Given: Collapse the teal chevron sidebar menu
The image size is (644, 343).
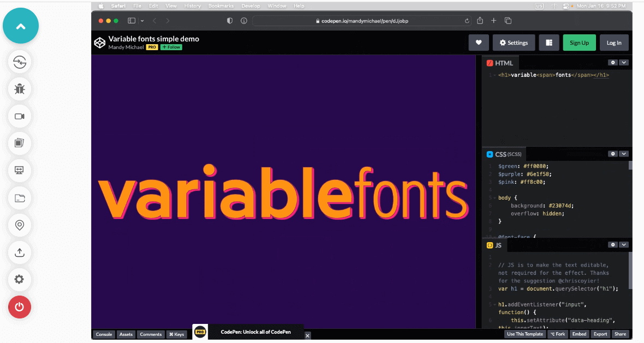Looking at the screenshot, I should click(x=21, y=26).
